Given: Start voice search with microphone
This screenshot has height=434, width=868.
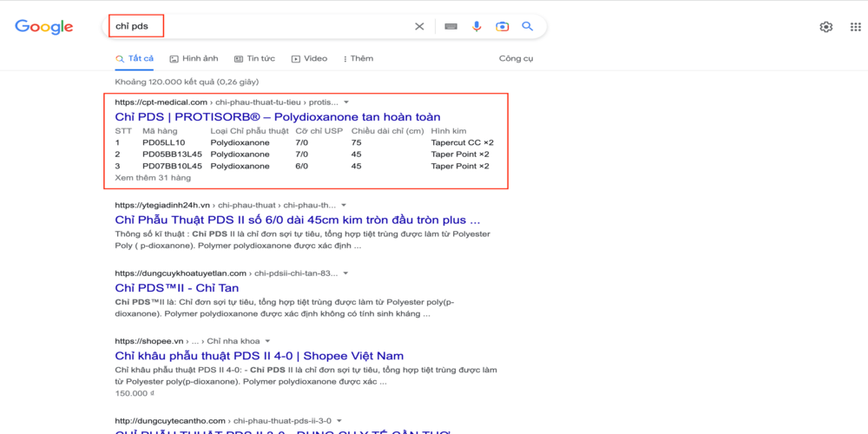Looking at the screenshot, I should click(477, 27).
